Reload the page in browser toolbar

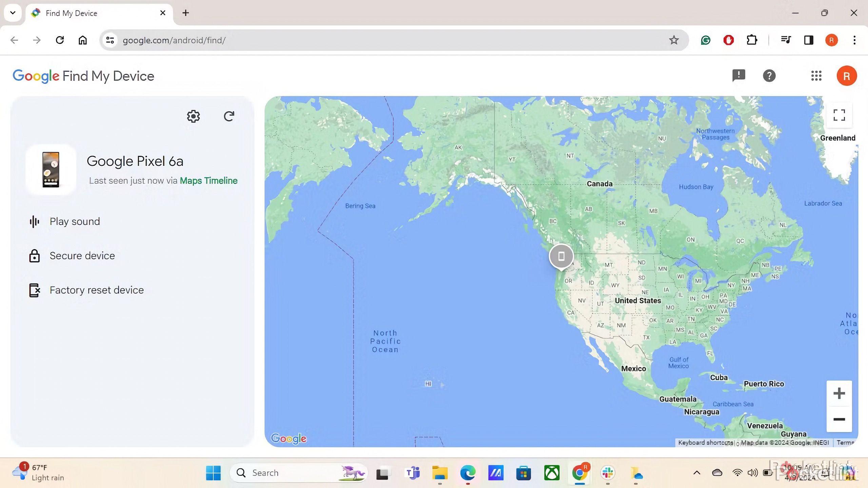coord(60,40)
